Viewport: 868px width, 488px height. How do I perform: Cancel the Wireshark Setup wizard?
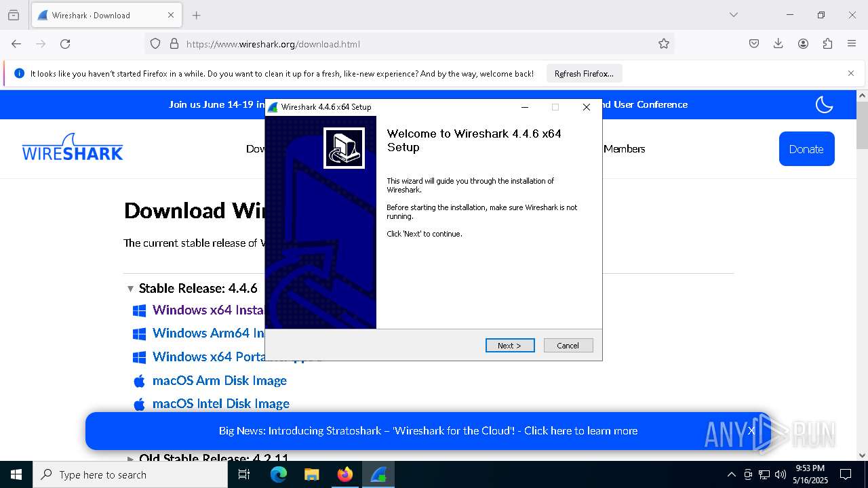coord(568,346)
